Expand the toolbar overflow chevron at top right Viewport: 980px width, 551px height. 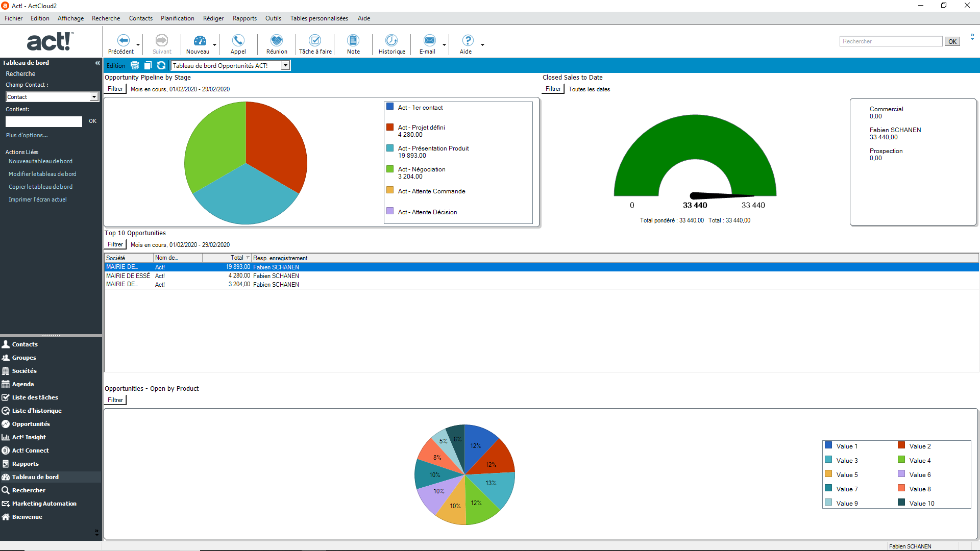click(972, 37)
